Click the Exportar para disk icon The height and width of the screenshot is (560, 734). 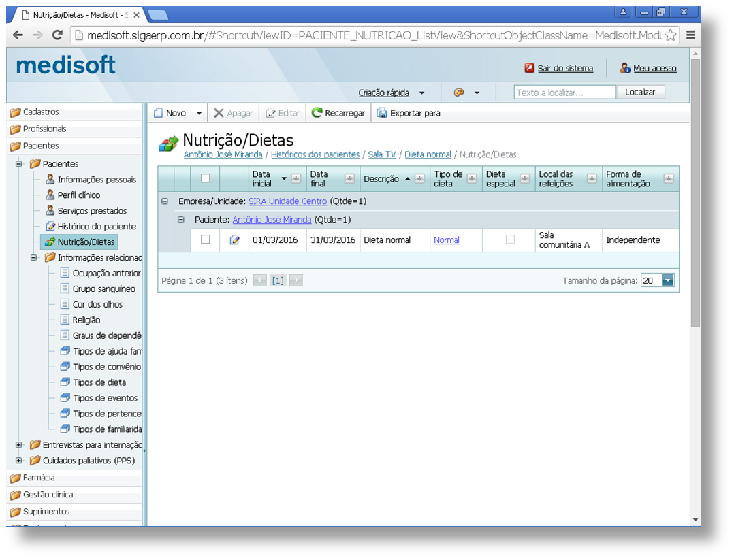[x=382, y=113]
